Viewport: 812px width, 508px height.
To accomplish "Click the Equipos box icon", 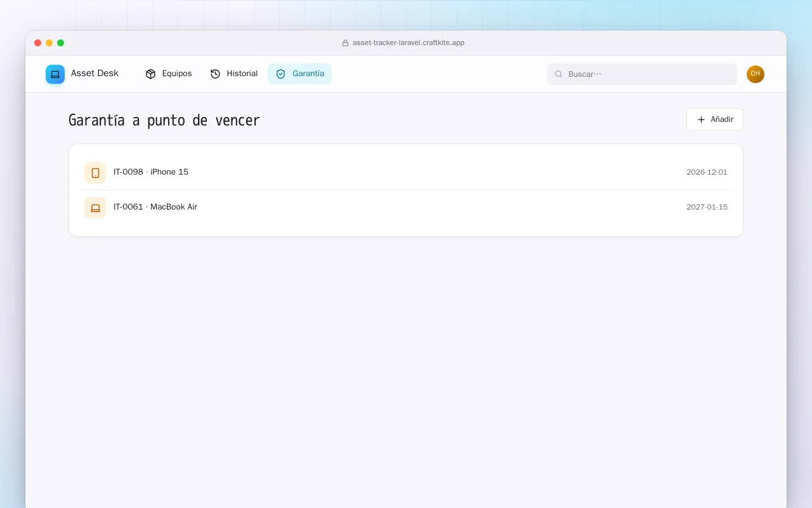I will point(150,74).
